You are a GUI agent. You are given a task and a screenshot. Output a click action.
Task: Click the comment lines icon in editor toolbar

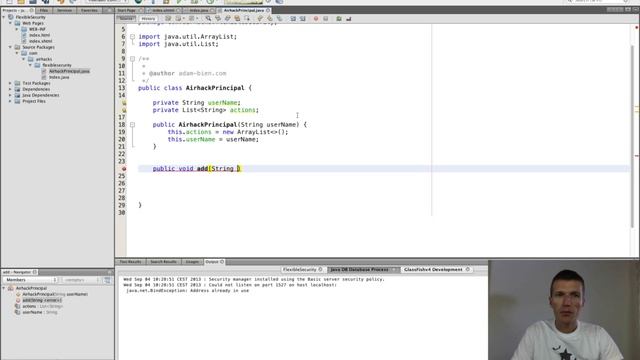(339, 18)
